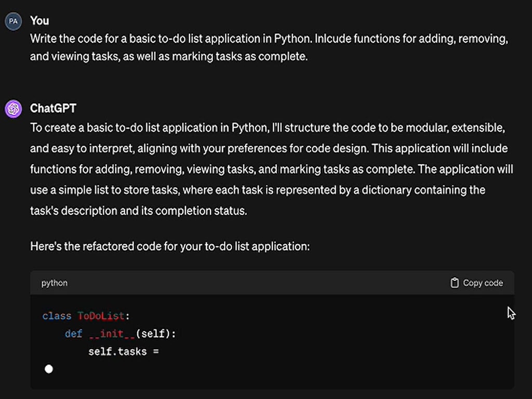Click the response line starting "To create a basic"
Screen dimensions: 532x399
click(x=268, y=128)
